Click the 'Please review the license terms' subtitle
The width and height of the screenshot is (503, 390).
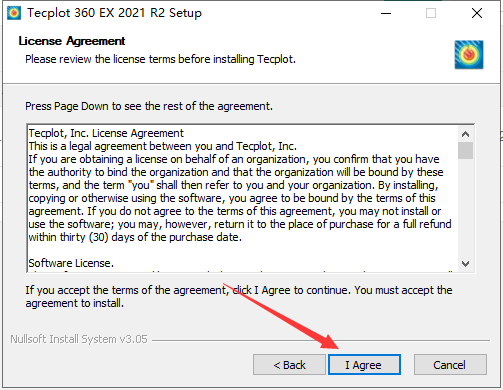[160, 59]
